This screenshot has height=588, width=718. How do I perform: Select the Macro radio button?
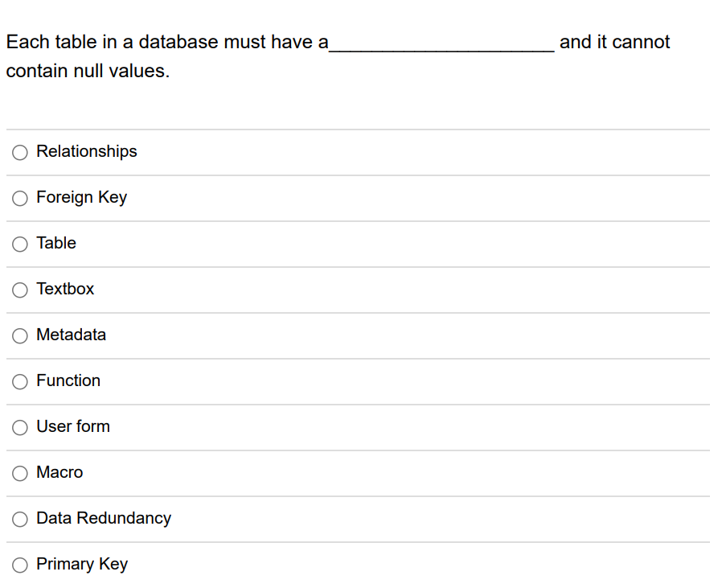tap(19, 473)
